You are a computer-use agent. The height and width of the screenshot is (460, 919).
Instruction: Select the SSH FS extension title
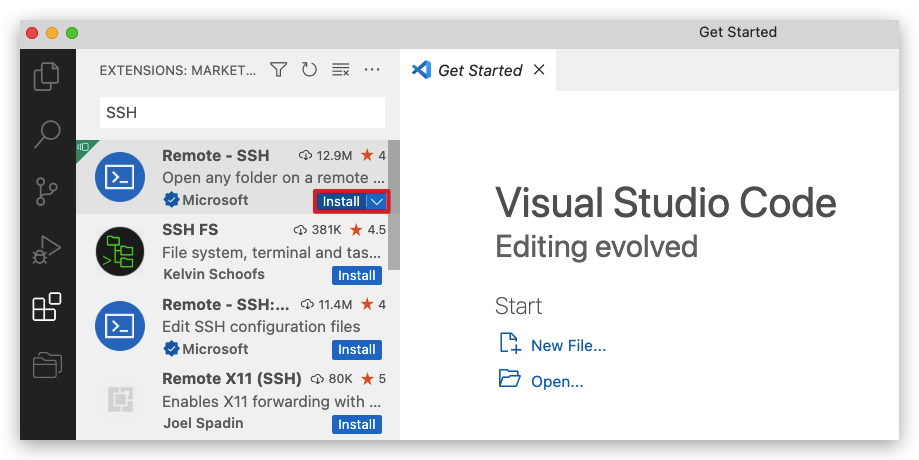point(190,230)
